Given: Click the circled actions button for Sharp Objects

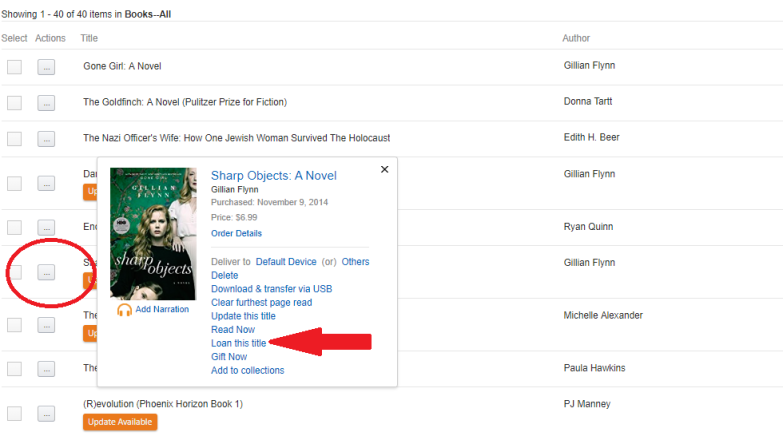Looking at the screenshot, I should (x=46, y=272).
